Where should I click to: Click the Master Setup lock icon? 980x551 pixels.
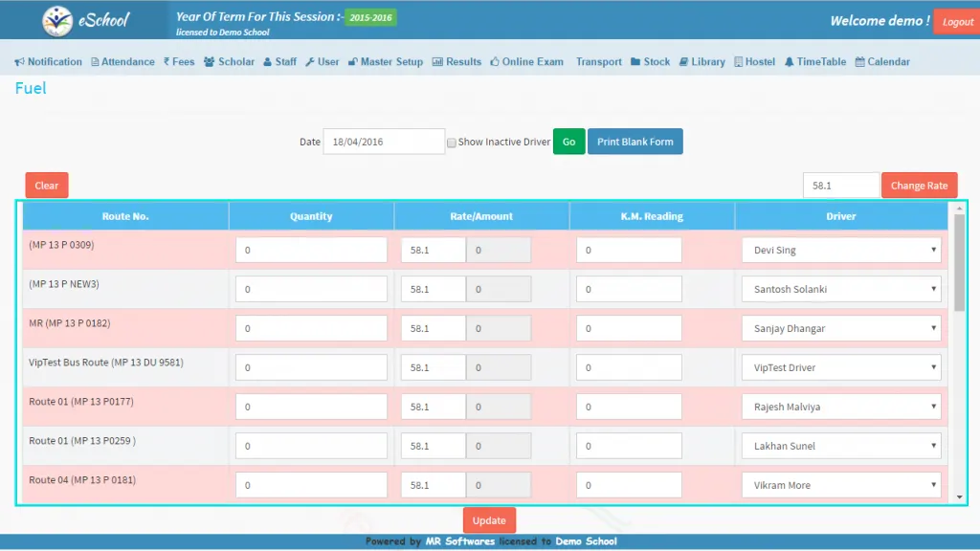352,62
